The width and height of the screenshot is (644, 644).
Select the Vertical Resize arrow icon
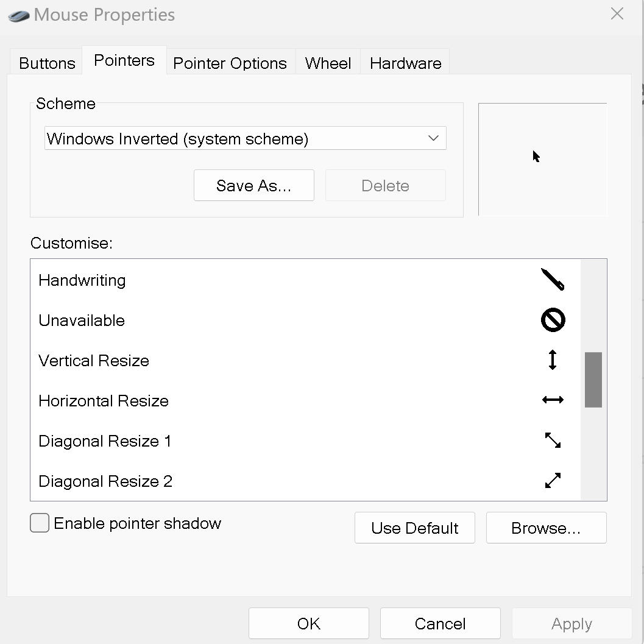(553, 360)
